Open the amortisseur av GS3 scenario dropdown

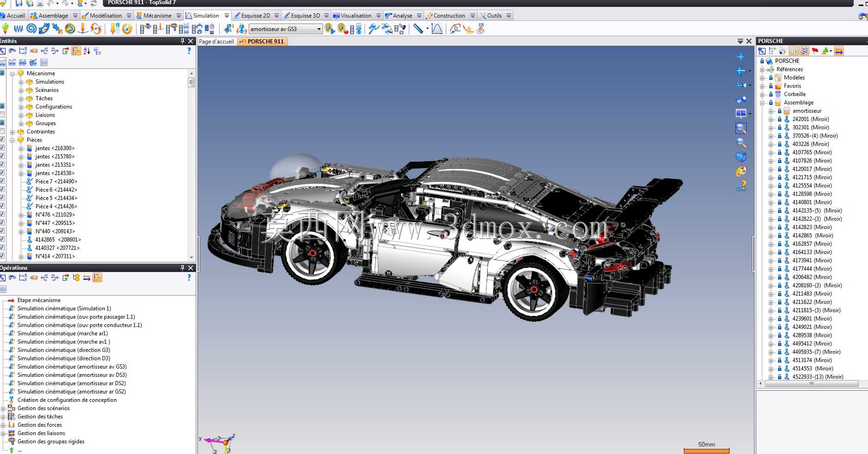(319, 29)
